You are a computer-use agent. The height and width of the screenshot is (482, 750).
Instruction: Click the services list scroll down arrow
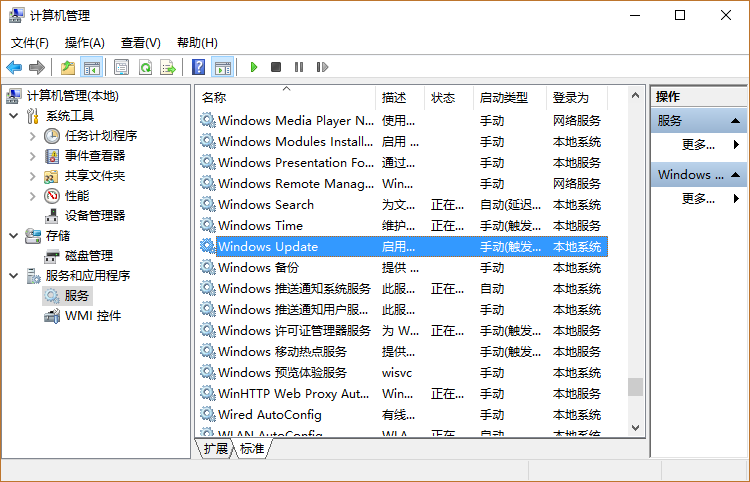635,428
